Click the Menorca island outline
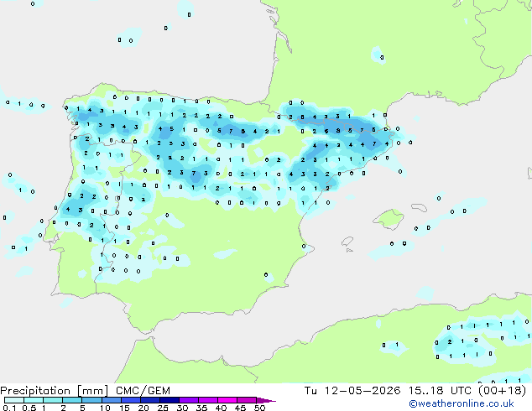Viewport: 532px width, 411px height. pos(419,207)
